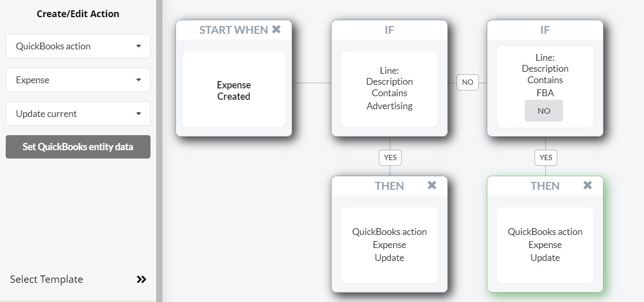The width and height of the screenshot is (644, 302).
Task: Remove the START WHEN block
Action: (276, 30)
